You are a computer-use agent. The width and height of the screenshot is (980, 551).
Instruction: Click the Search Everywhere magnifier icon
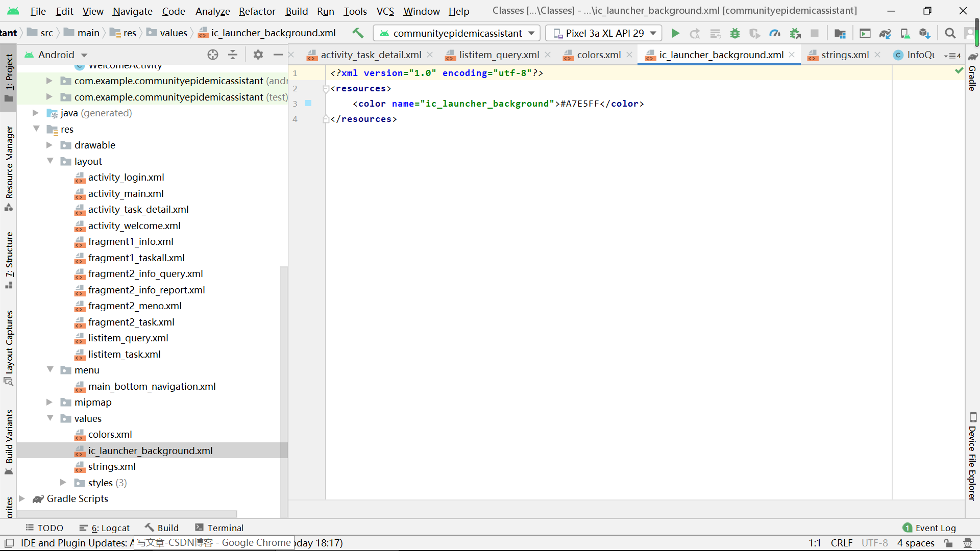tap(950, 34)
